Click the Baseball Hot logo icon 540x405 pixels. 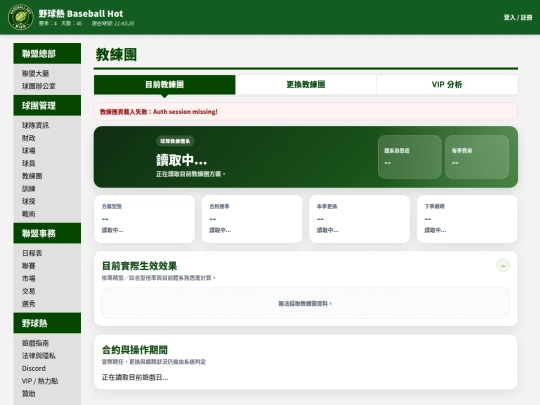(x=21, y=17)
